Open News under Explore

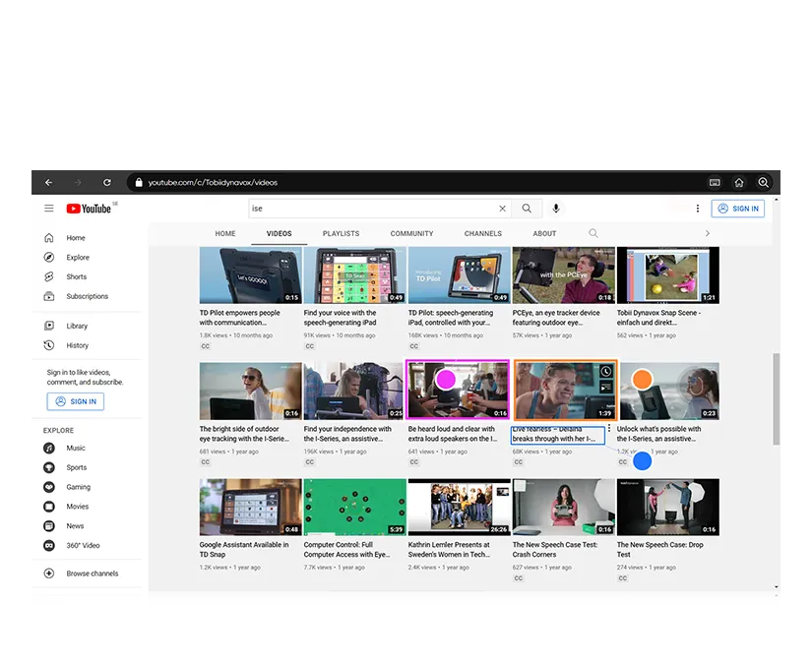click(76, 526)
